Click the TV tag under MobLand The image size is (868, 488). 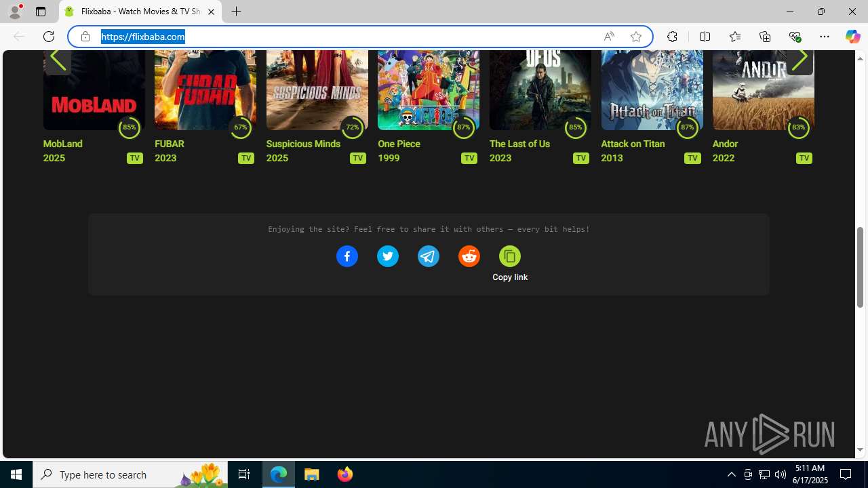tap(134, 158)
